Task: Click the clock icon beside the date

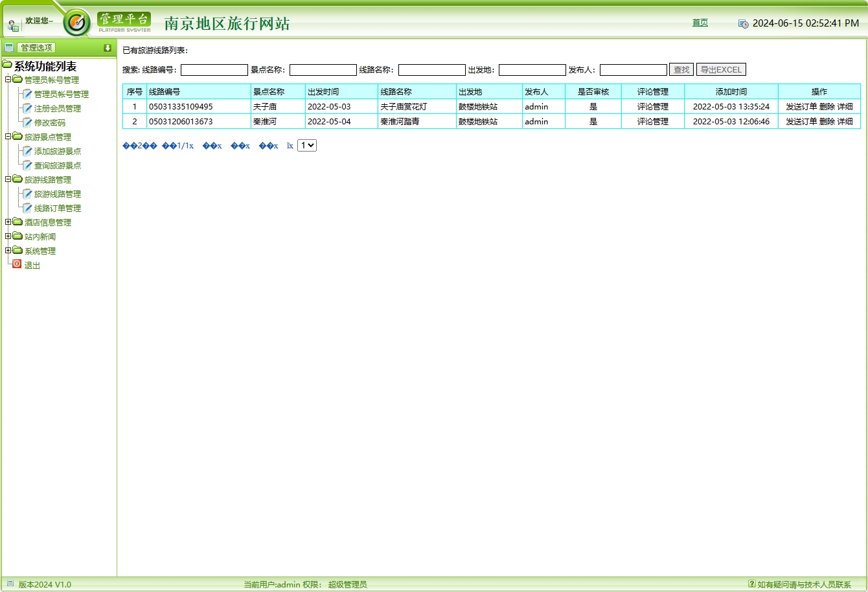Action: (743, 23)
